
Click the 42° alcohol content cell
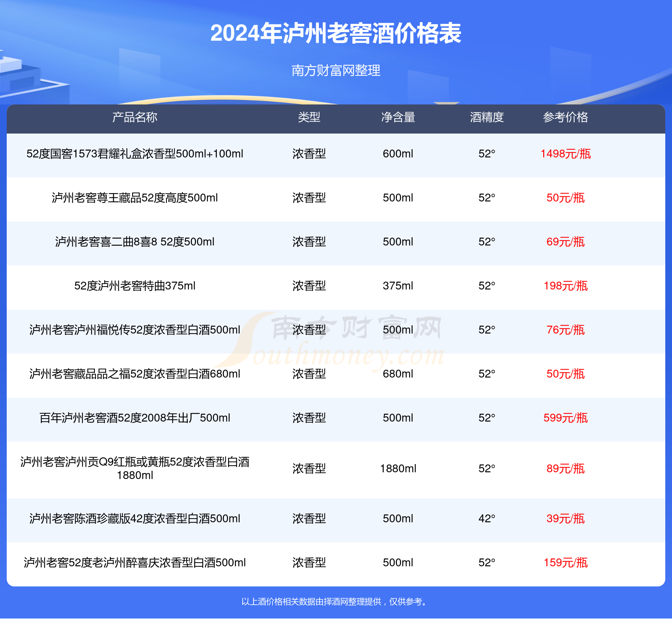pos(487,519)
